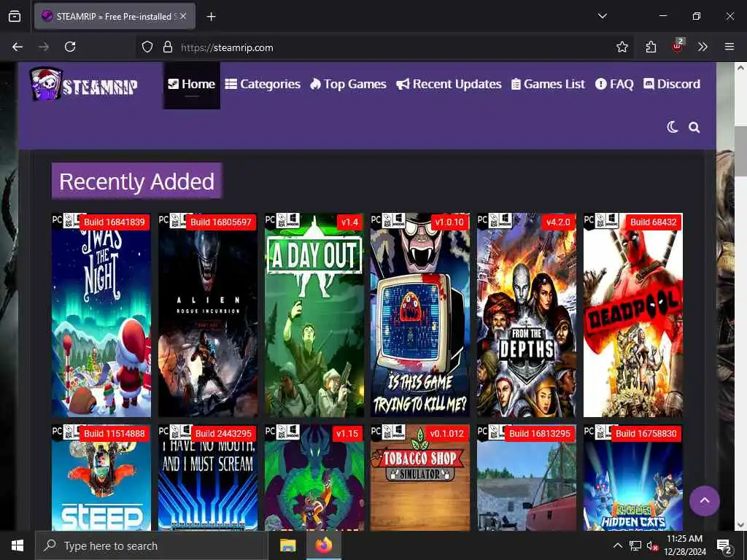Screen dimensions: 747x560
Task: Open a new browser tab
Action: [211, 17]
